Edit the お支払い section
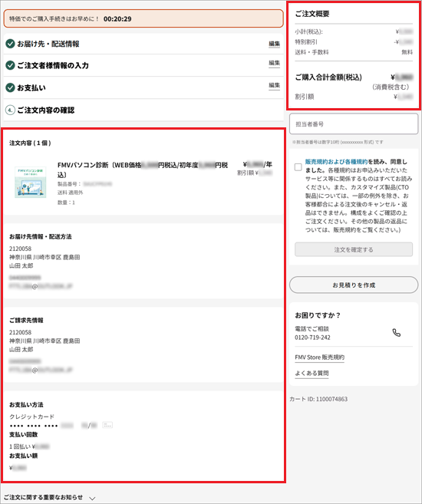The height and width of the screenshot is (504, 422). pyautogui.click(x=274, y=85)
